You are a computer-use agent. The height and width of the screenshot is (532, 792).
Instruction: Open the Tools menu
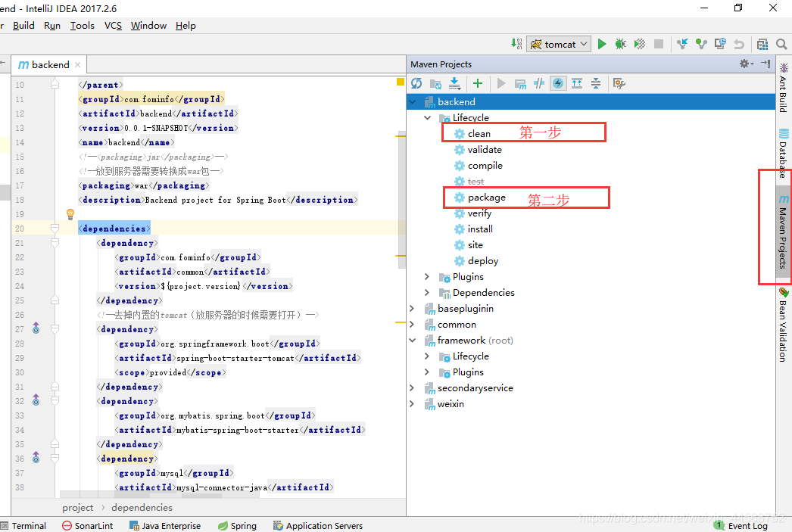(x=83, y=25)
